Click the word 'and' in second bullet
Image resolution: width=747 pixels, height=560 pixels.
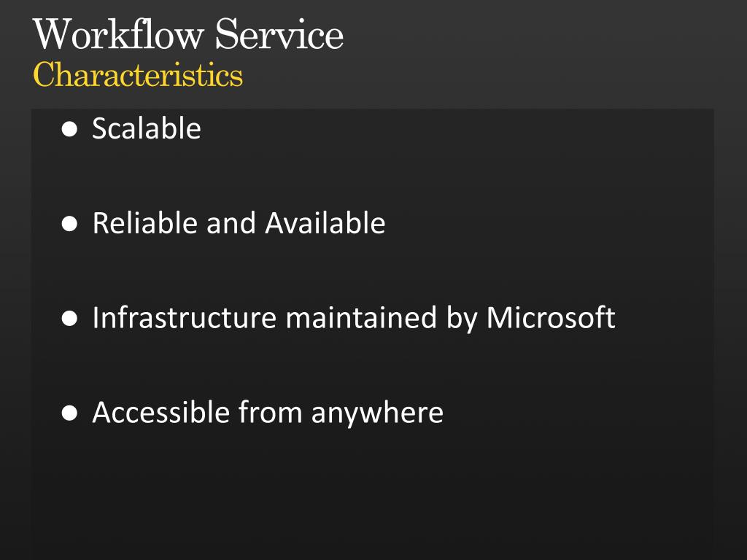click(231, 223)
